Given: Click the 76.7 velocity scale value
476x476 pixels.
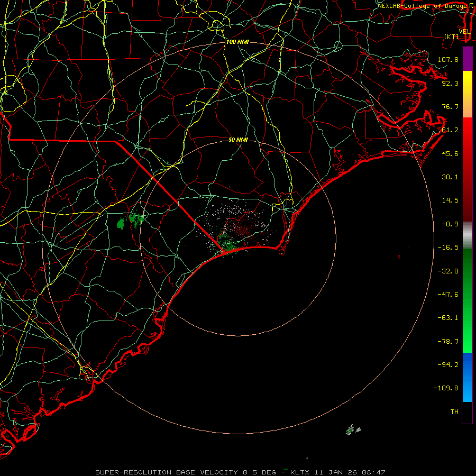Looking at the screenshot, I should pos(450,106).
